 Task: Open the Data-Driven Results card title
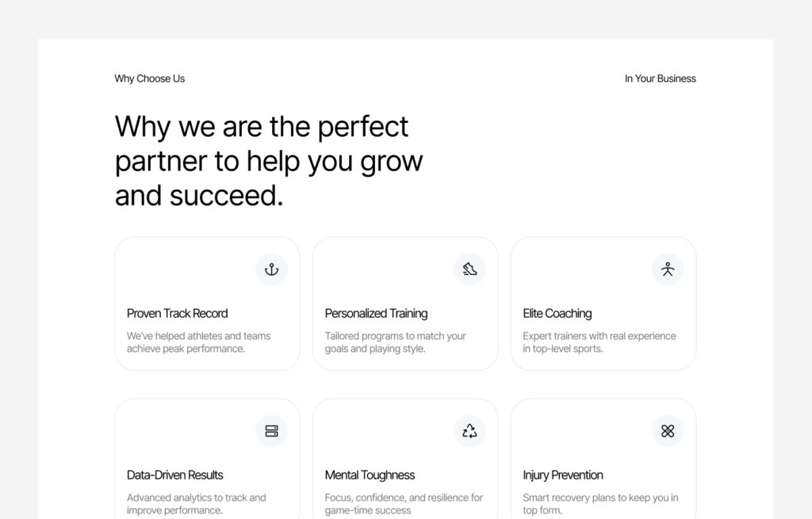click(174, 475)
